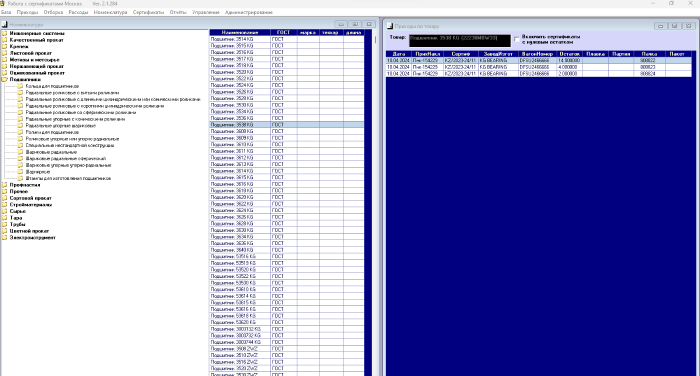
Task: Select row Подшипник 3003132 KG
Action: [x=286, y=329]
